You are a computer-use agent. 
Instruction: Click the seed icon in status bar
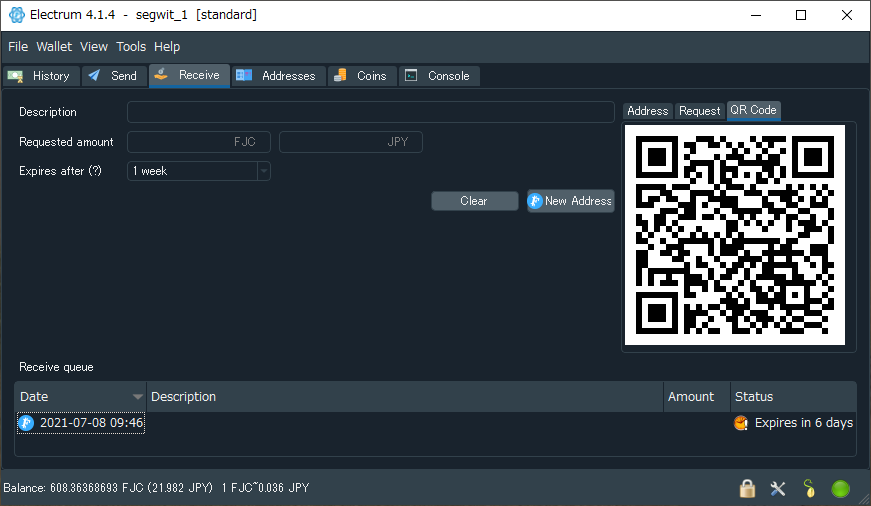(x=809, y=488)
